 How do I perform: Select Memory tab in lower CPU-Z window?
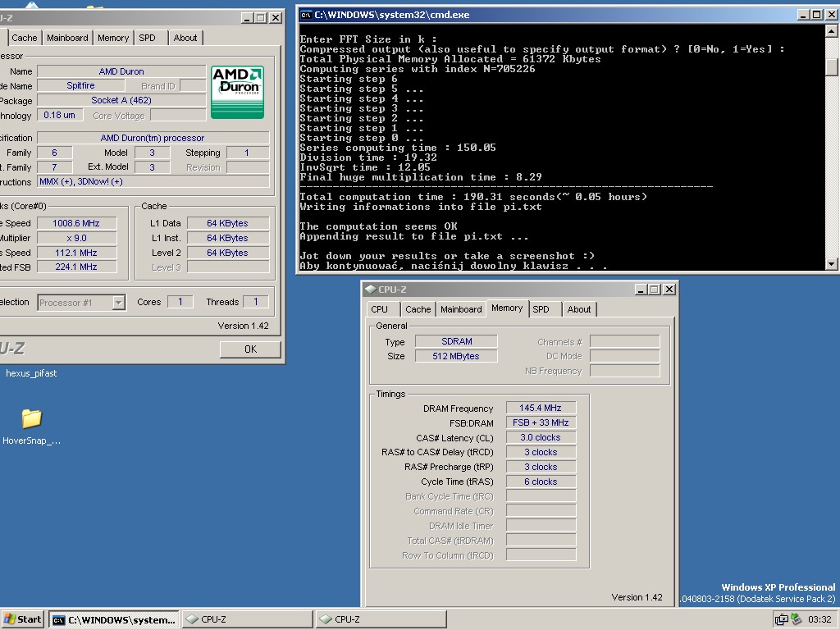(507, 308)
